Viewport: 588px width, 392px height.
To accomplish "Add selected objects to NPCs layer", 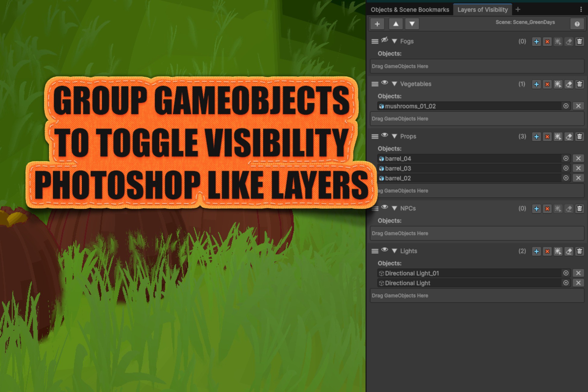I will pos(536,209).
